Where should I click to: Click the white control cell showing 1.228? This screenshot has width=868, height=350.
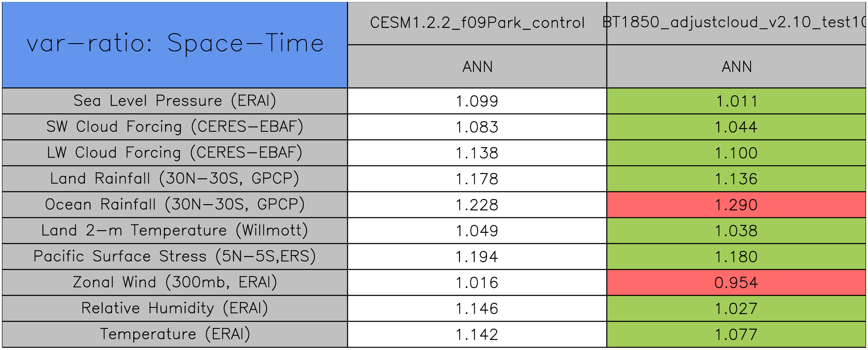tap(477, 205)
